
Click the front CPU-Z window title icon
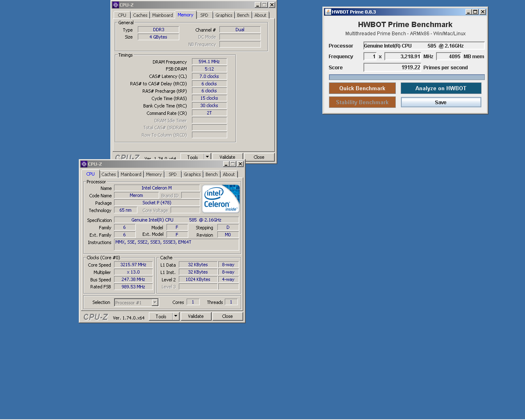pyautogui.click(x=84, y=164)
